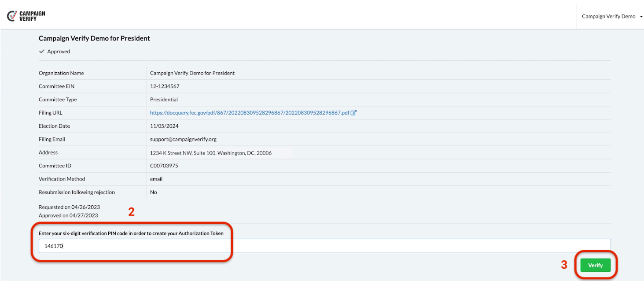
Task: Open the Campaign Verify Demo account dropdown
Action: (612, 16)
